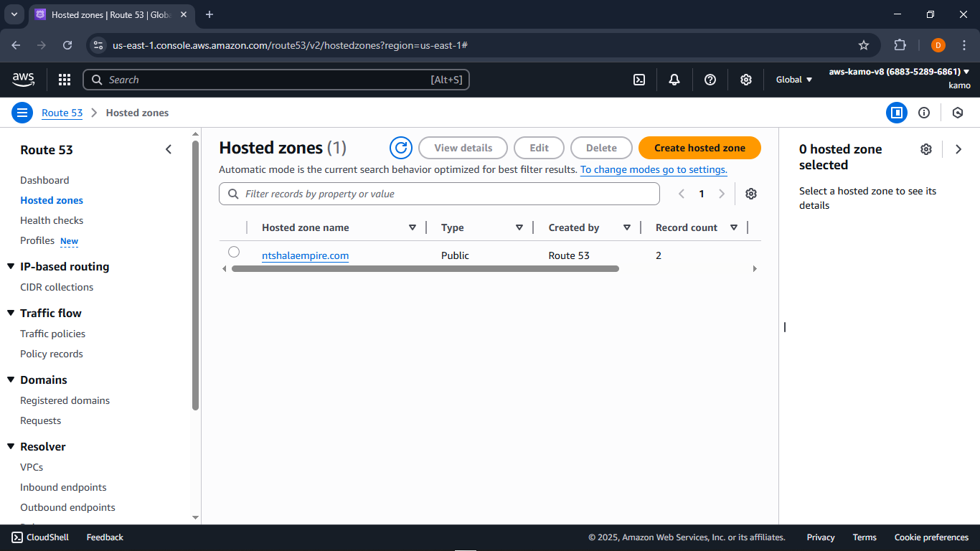Select the ntshalaempire.com radio button
Screen dimensions: 980x551
(234, 252)
